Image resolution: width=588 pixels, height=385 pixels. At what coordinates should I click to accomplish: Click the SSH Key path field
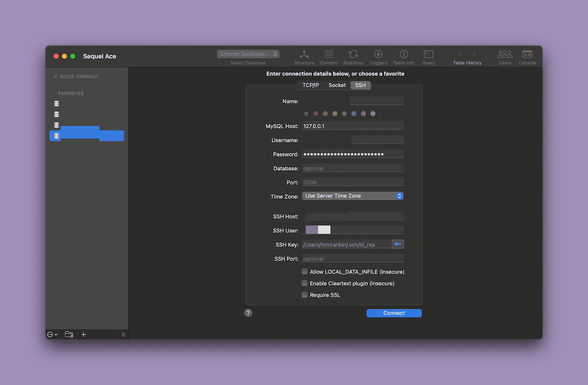coord(347,244)
